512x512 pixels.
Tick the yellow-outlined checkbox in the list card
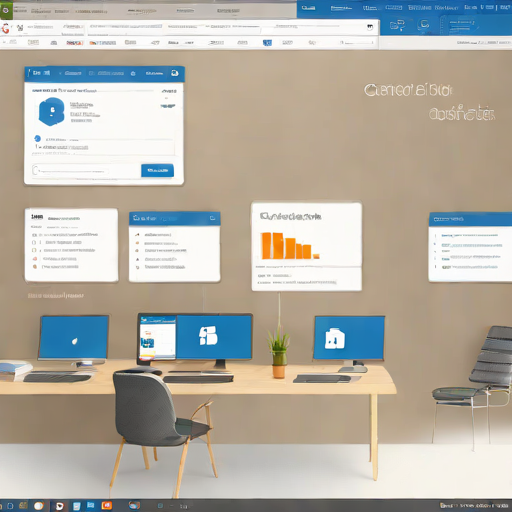click(x=34, y=250)
